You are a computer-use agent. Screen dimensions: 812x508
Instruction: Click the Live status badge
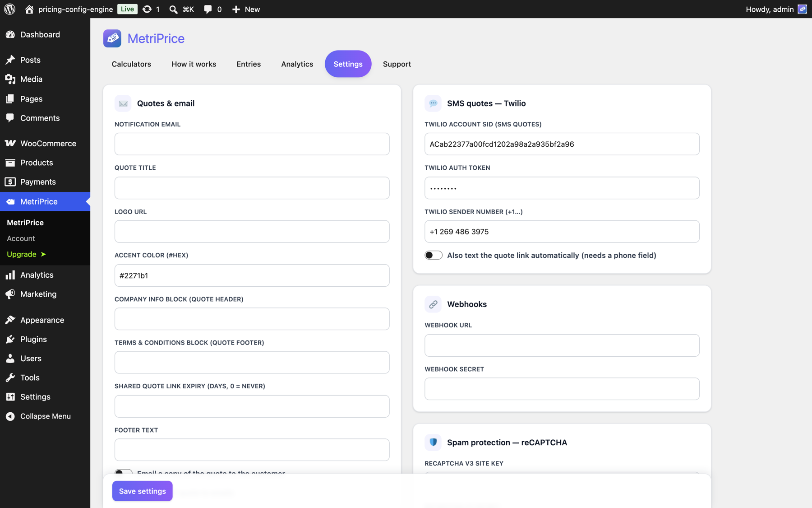click(127, 9)
